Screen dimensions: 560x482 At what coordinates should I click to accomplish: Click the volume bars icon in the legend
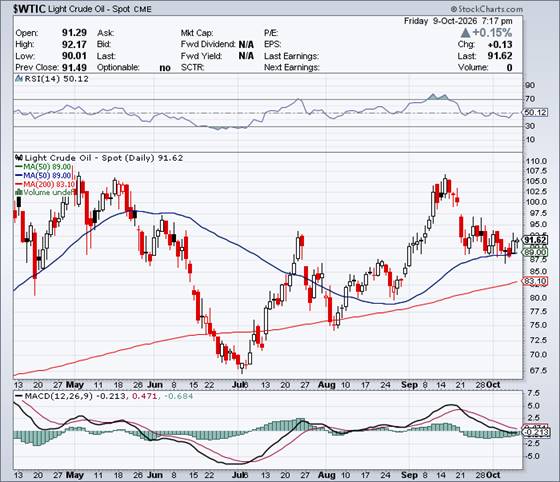pyautogui.click(x=19, y=192)
